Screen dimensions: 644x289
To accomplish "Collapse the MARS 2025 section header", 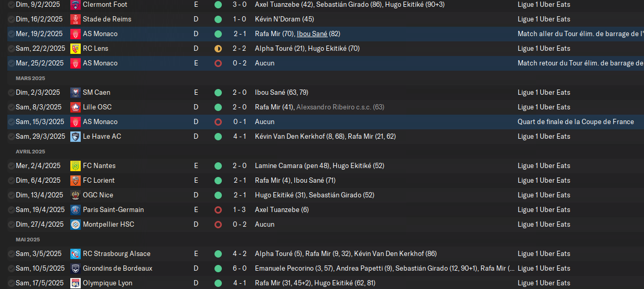I will tap(30, 78).
